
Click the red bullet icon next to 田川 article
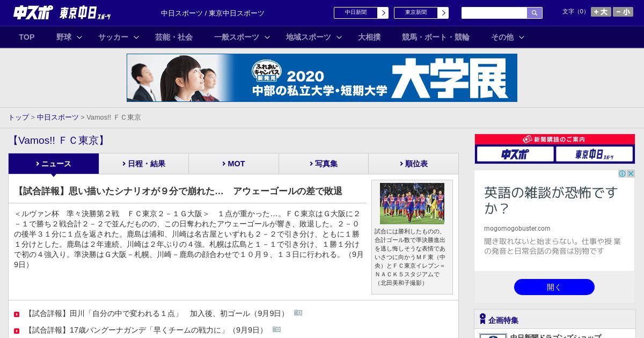tap(17, 314)
